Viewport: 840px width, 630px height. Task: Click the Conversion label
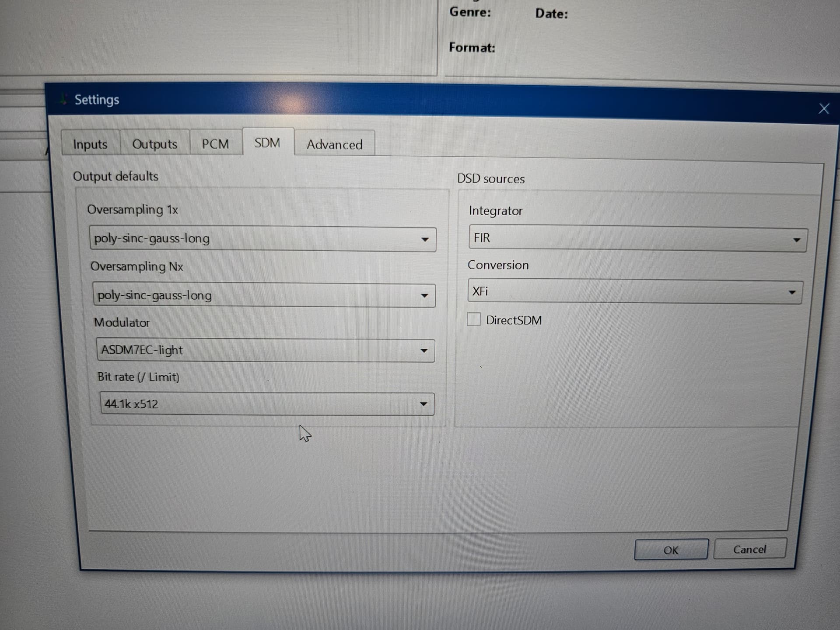pos(498,265)
